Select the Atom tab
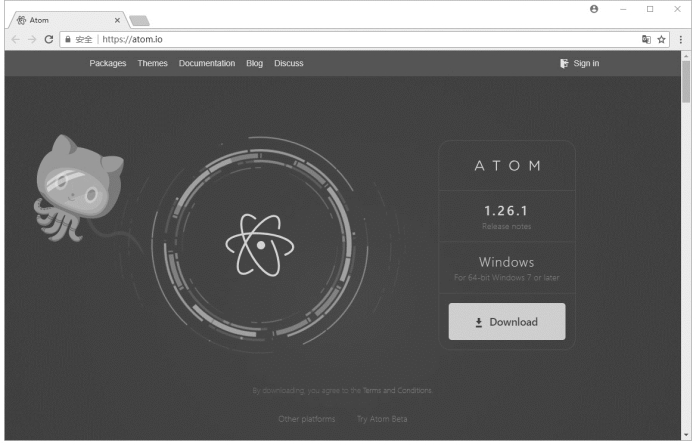The height and width of the screenshot is (445, 696). coord(68,20)
